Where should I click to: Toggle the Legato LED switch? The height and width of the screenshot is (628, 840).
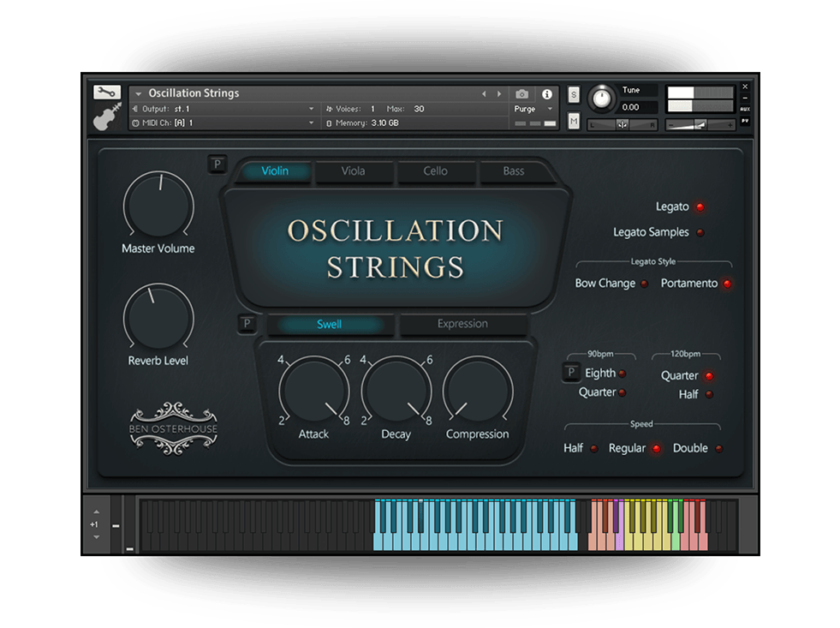tap(700, 206)
